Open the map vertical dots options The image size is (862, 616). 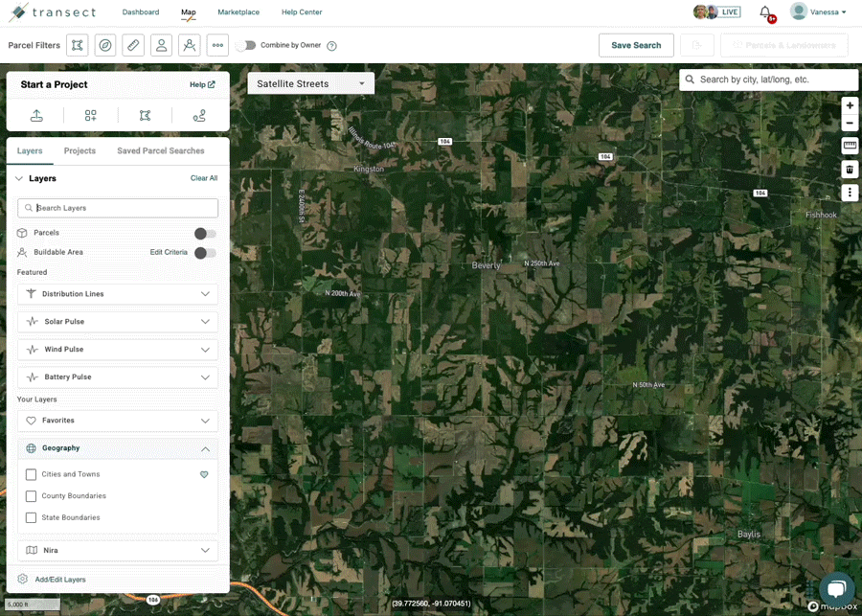pos(850,193)
